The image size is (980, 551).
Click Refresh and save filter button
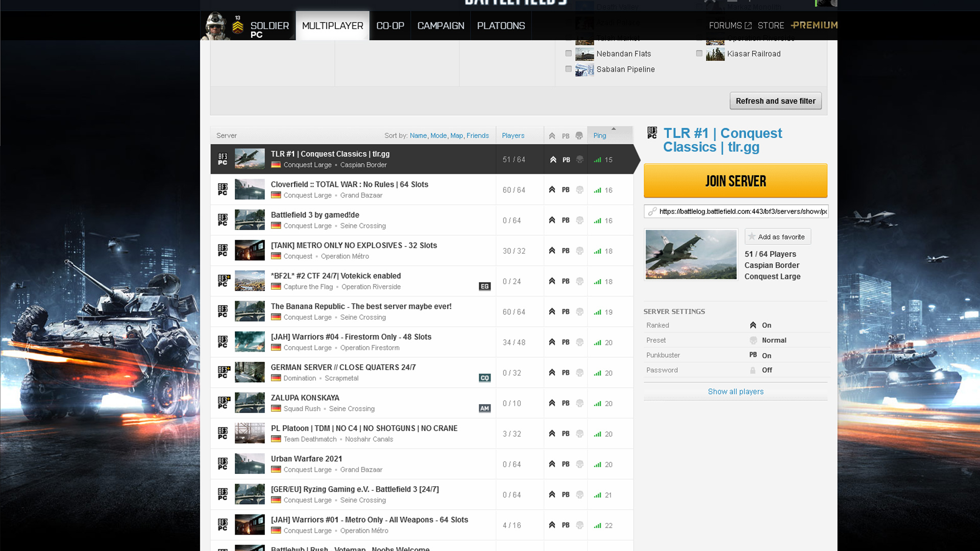[775, 101]
